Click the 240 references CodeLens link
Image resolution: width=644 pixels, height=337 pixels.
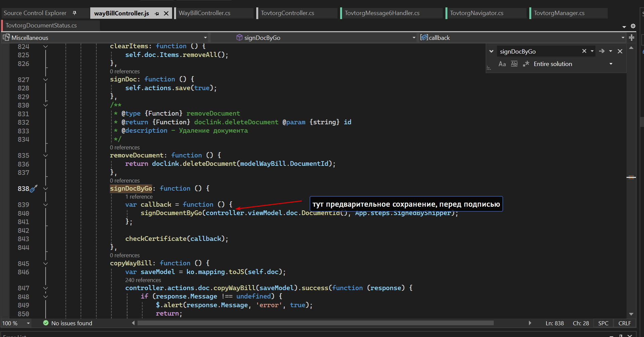pos(143,280)
